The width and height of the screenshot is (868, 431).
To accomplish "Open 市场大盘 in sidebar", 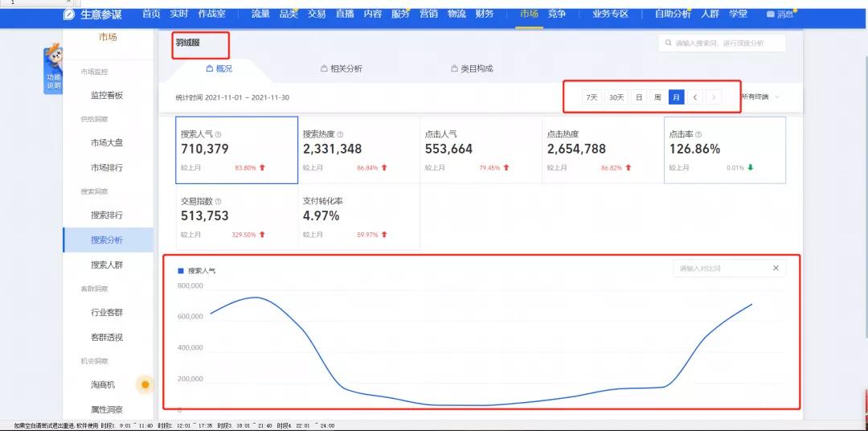I will [x=108, y=142].
